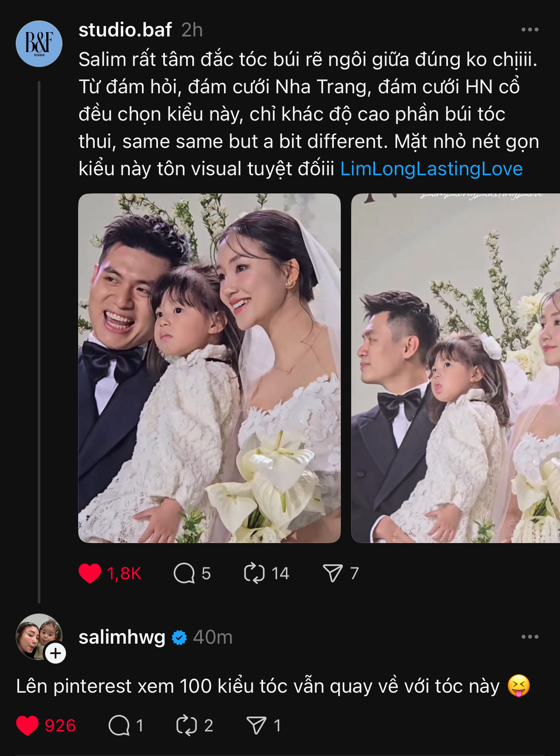Open the salimhwg profile picture
Screen dimensions: 560x756
click(38, 636)
